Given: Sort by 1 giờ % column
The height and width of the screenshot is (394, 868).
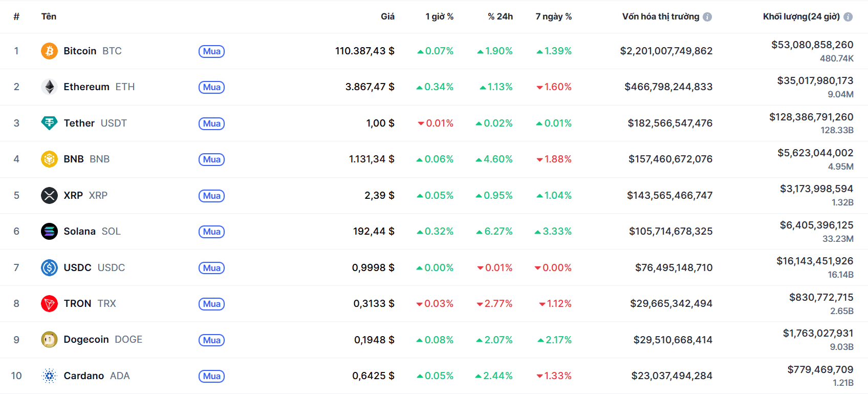Looking at the screenshot, I should click(439, 16).
